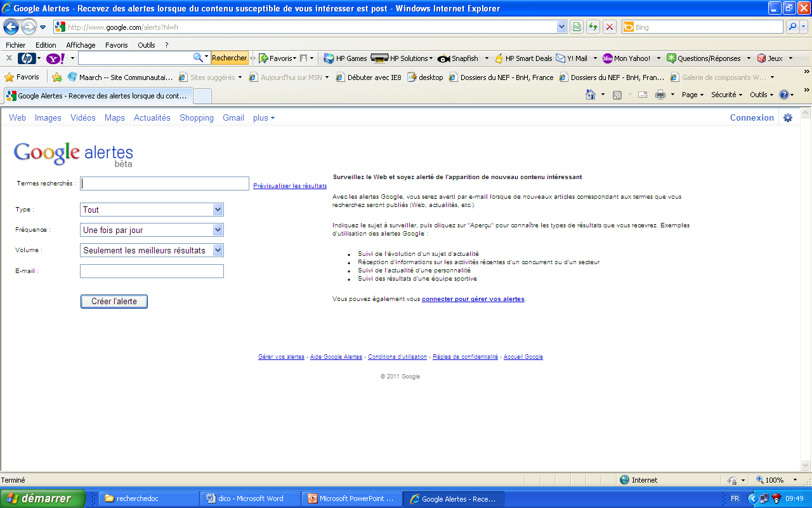Screen dimensions: 812x508
Task: Refresh the page with the green arrows icon
Action: point(593,27)
